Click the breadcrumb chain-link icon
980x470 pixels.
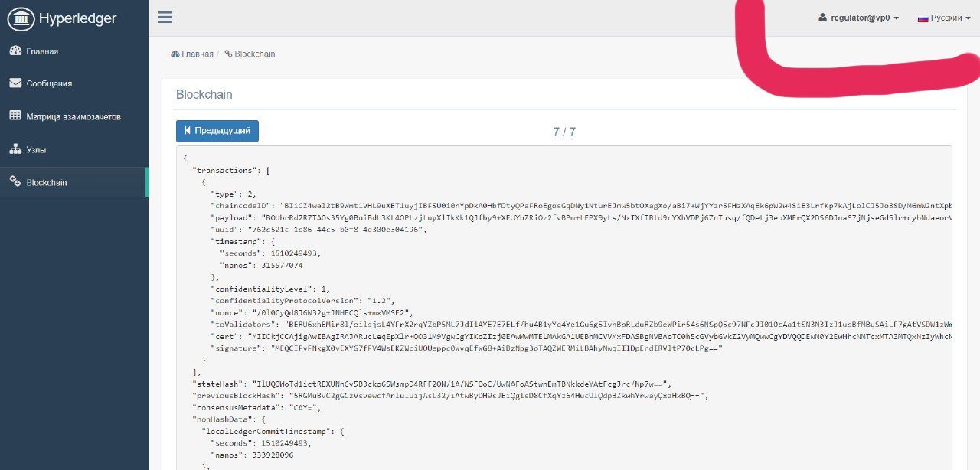[228, 54]
